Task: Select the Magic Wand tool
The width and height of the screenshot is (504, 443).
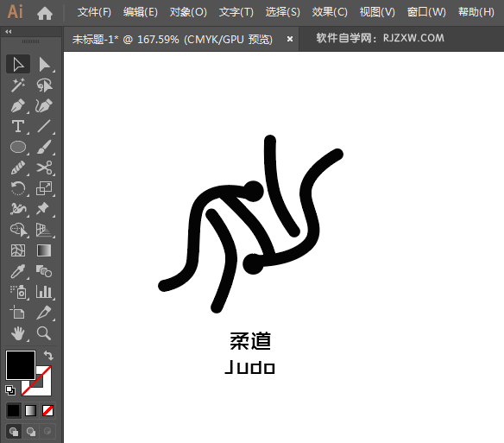Action: [18, 85]
